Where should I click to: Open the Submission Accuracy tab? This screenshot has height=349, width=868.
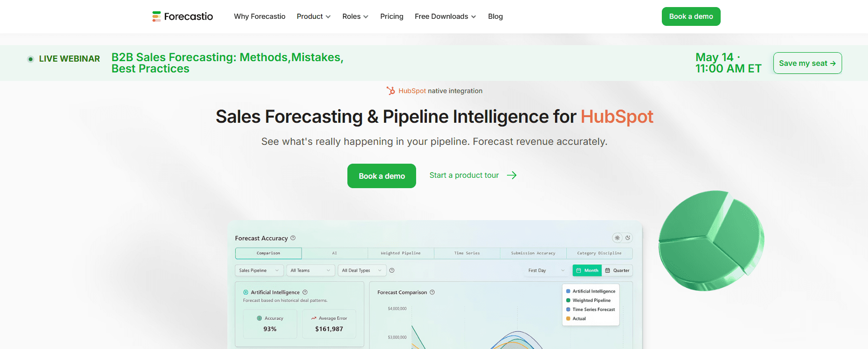(x=533, y=253)
